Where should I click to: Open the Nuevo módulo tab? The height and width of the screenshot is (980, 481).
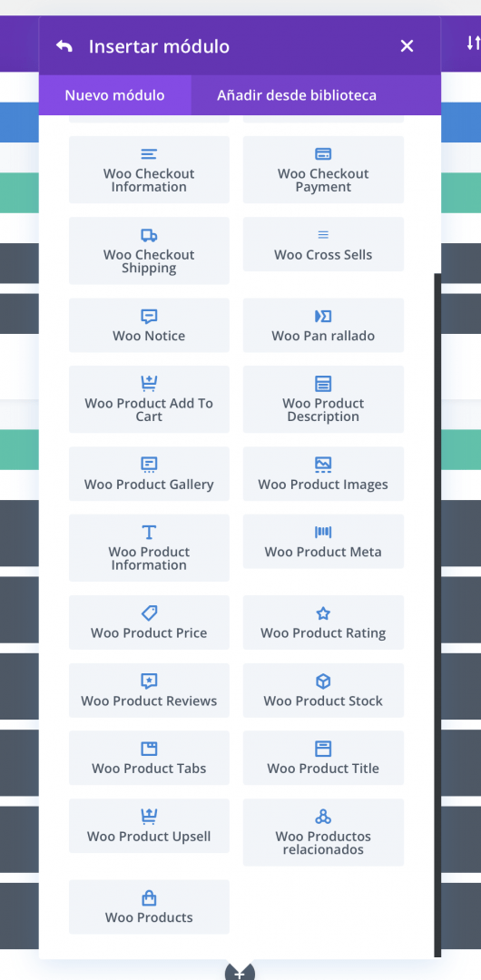pyautogui.click(x=115, y=95)
